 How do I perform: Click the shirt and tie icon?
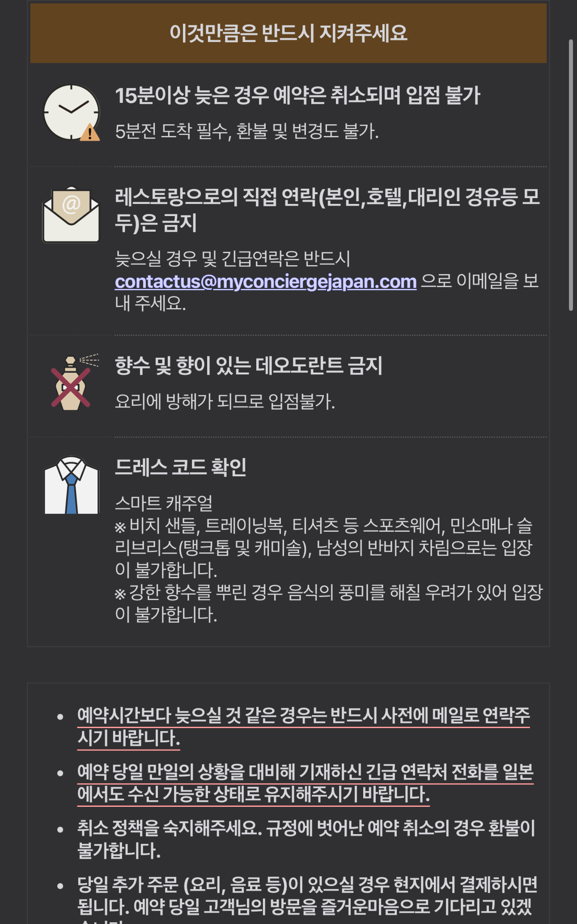pos(71,485)
